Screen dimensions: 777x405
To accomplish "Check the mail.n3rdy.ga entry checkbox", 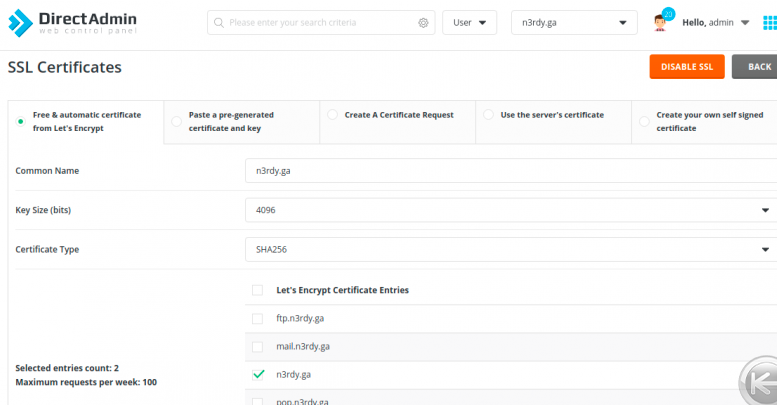I will 257,347.
